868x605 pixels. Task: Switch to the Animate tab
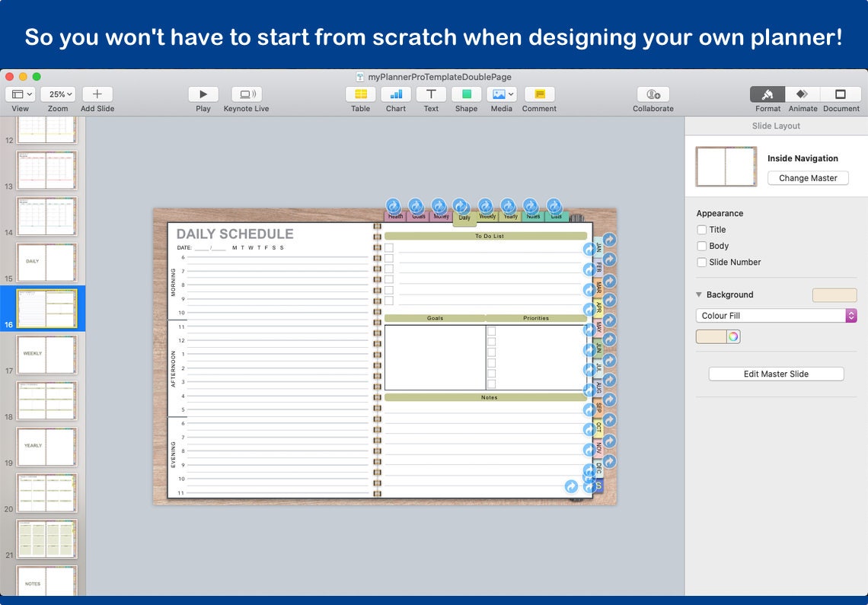tap(803, 95)
